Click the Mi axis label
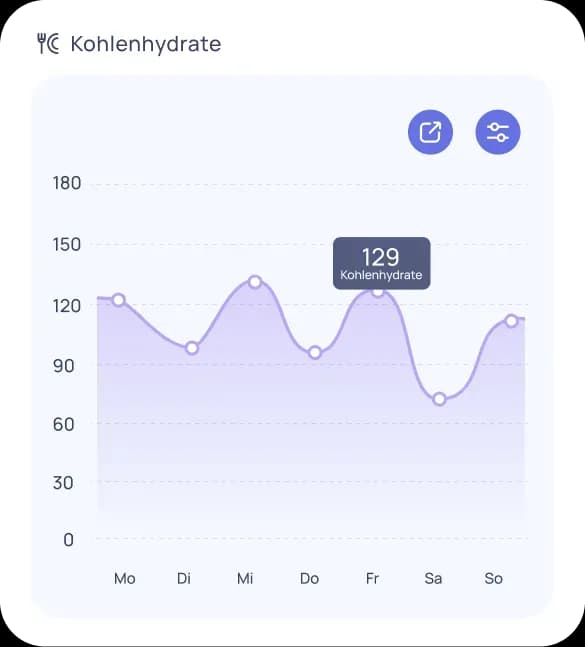 (x=245, y=579)
